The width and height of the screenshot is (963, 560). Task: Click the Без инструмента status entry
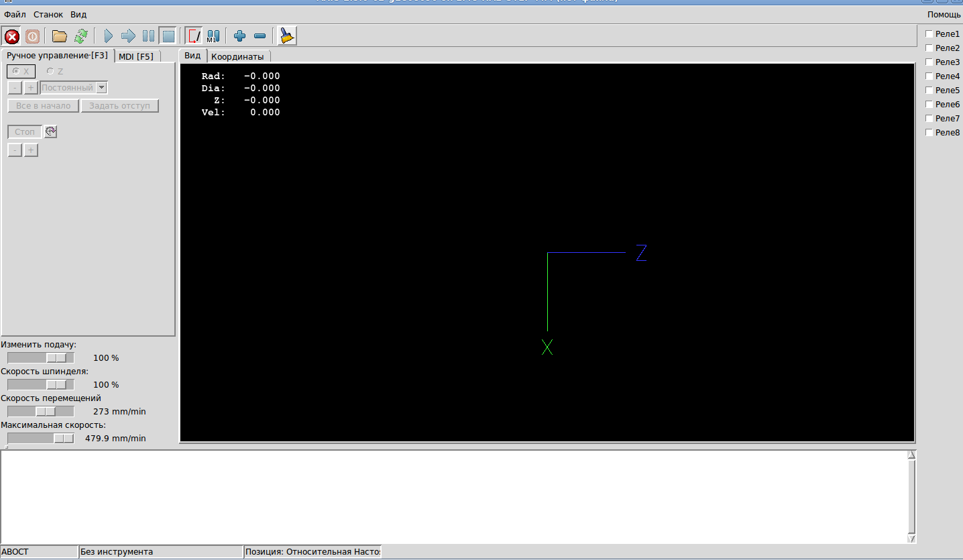[x=161, y=552]
